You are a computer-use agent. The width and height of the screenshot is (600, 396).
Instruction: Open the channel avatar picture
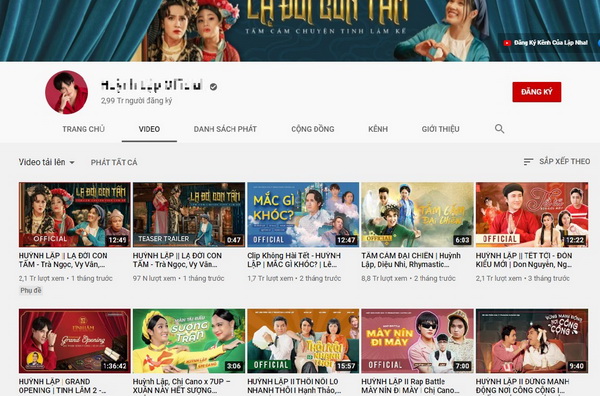coord(67,92)
